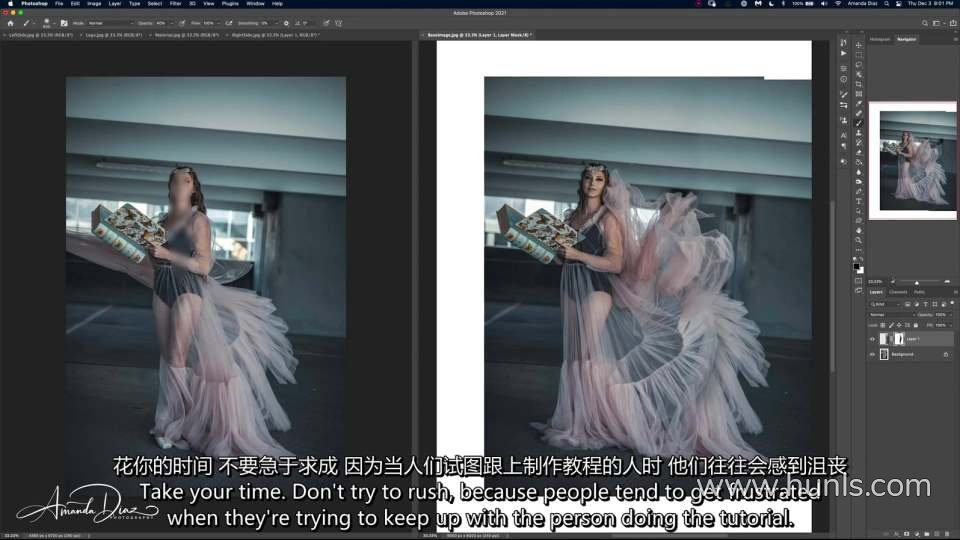Viewport: 960px width, 540px height.
Task: Open smoothing options gear icon
Action: pos(286,23)
